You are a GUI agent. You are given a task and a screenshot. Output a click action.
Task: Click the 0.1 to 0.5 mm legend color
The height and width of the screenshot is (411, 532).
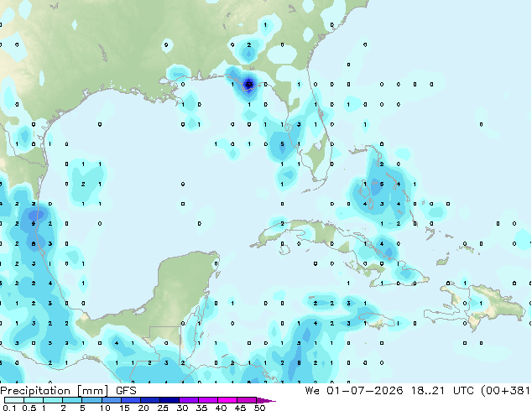click(14, 400)
